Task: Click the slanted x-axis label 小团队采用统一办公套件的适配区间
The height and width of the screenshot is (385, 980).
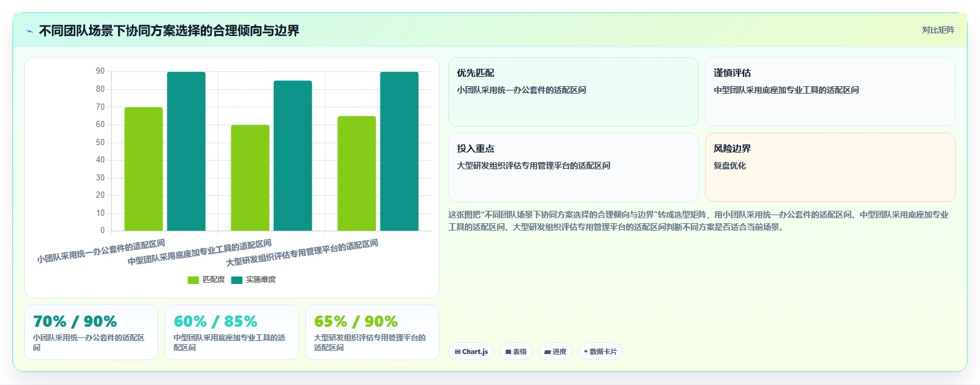Action: 101,250
